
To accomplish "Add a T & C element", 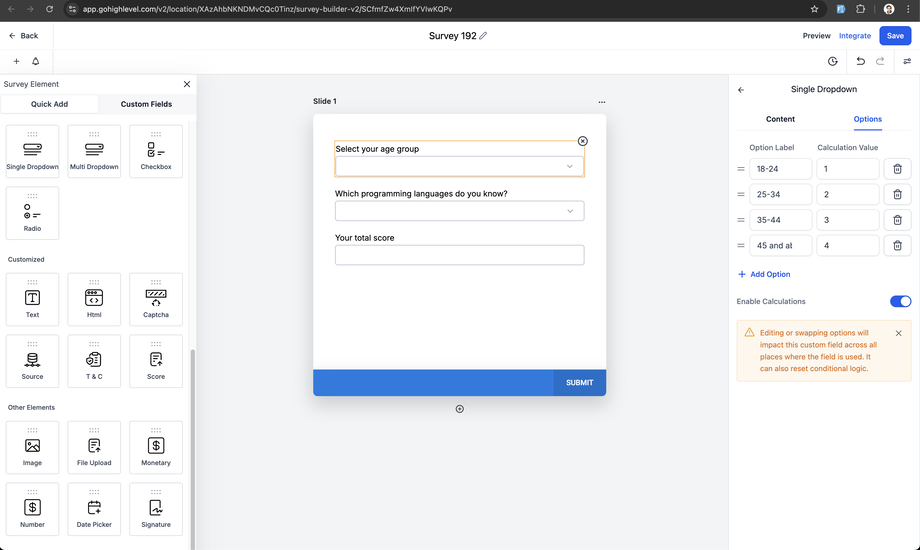I will 94,361.
